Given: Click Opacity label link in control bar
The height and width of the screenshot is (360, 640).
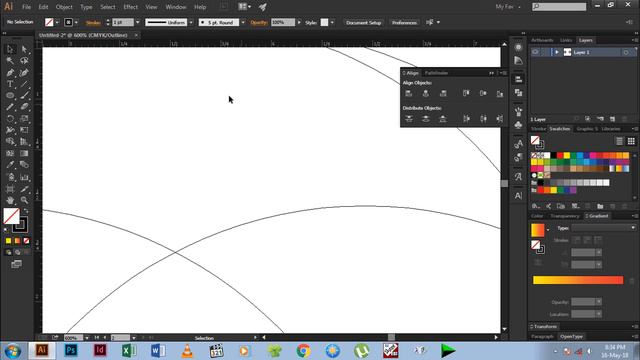Looking at the screenshot, I should point(259,22).
